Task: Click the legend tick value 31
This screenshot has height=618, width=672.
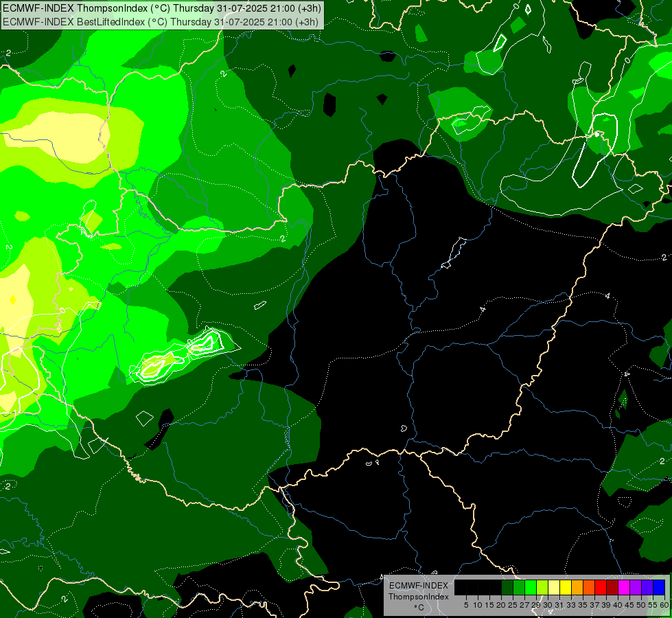Action: [559, 605]
